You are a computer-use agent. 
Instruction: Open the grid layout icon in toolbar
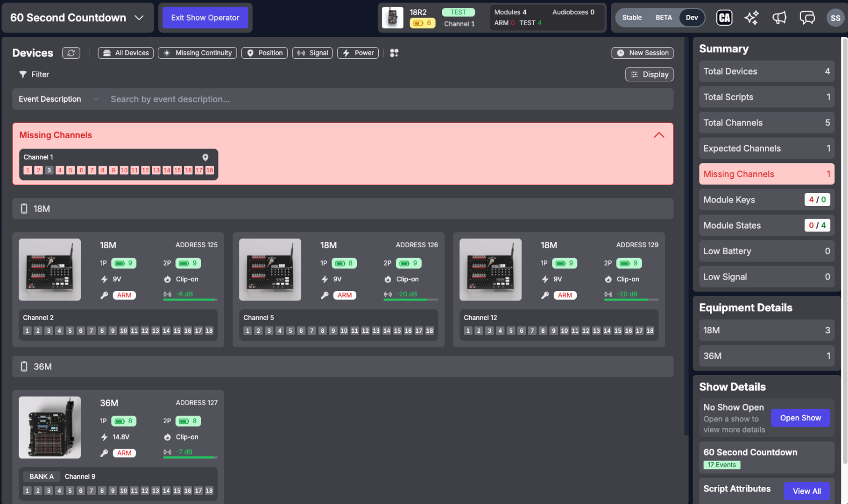pos(394,53)
